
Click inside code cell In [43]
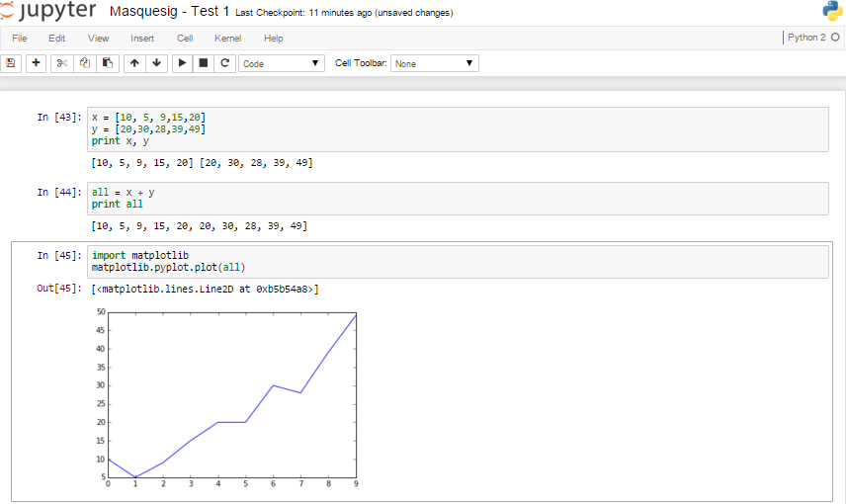(x=457, y=129)
